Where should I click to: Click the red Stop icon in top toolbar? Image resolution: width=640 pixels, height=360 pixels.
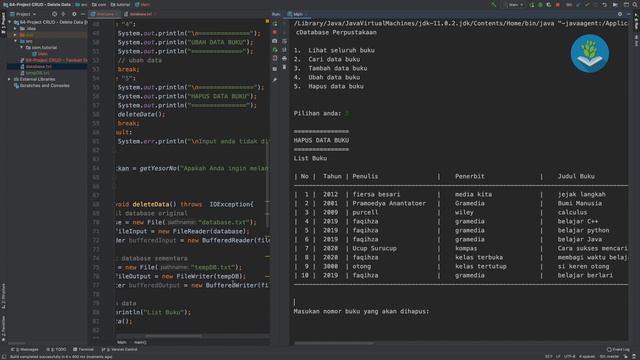click(558, 4)
